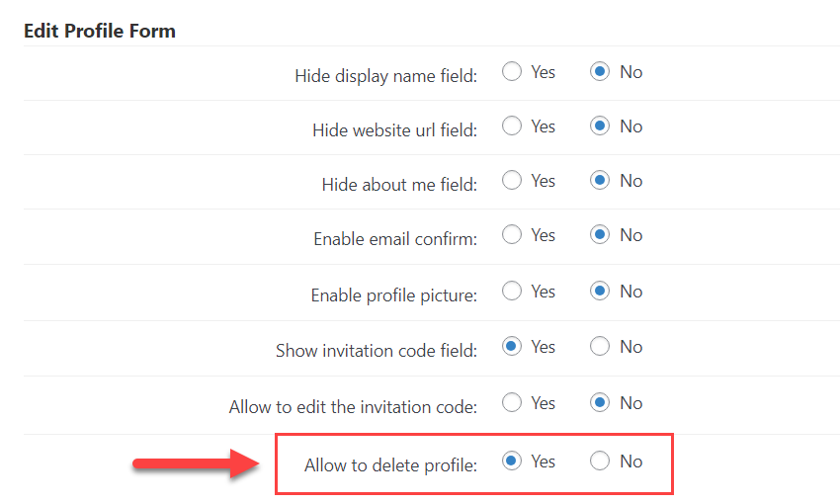Select No for Allow to edit invitation code
Screen dimensions: 840x504
[600, 402]
